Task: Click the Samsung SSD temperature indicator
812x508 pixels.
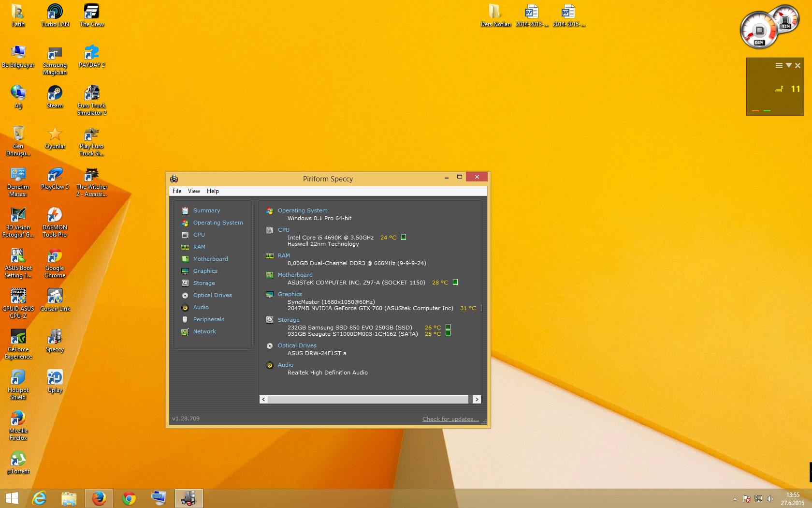Action: [x=448, y=327]
